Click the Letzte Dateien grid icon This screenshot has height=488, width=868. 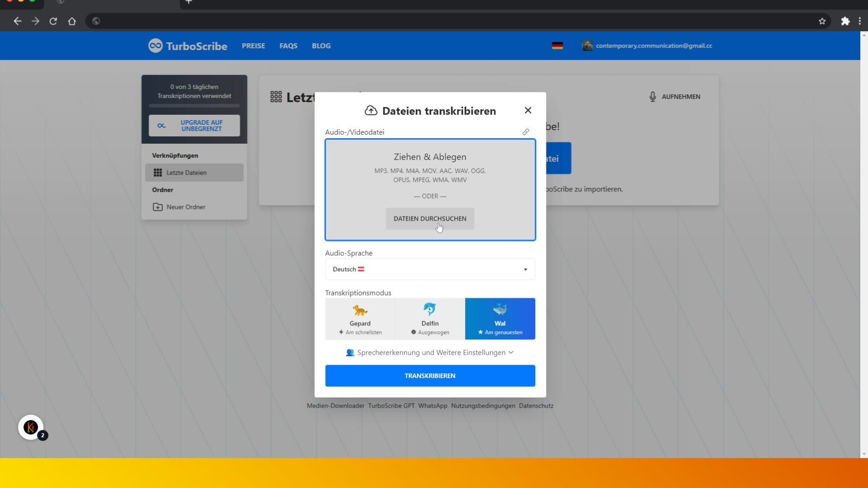pyautogui.click(x=158, y=173)
